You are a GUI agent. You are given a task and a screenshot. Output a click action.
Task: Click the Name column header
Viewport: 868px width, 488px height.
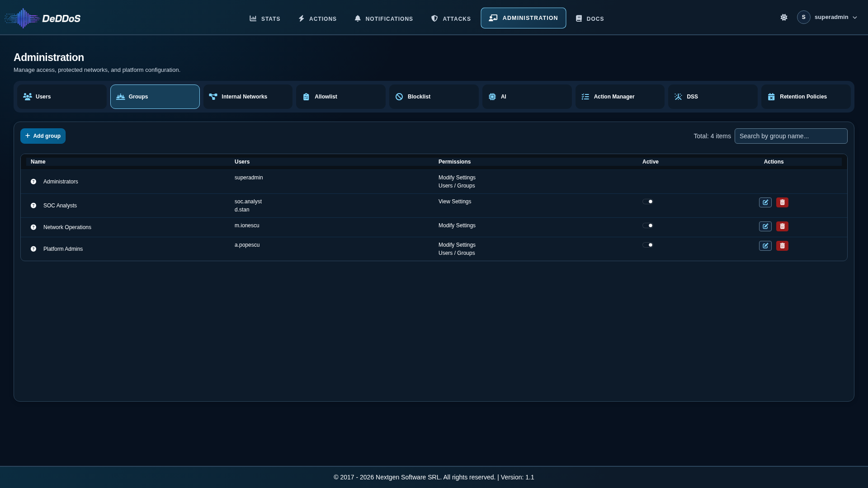(38, 162)
